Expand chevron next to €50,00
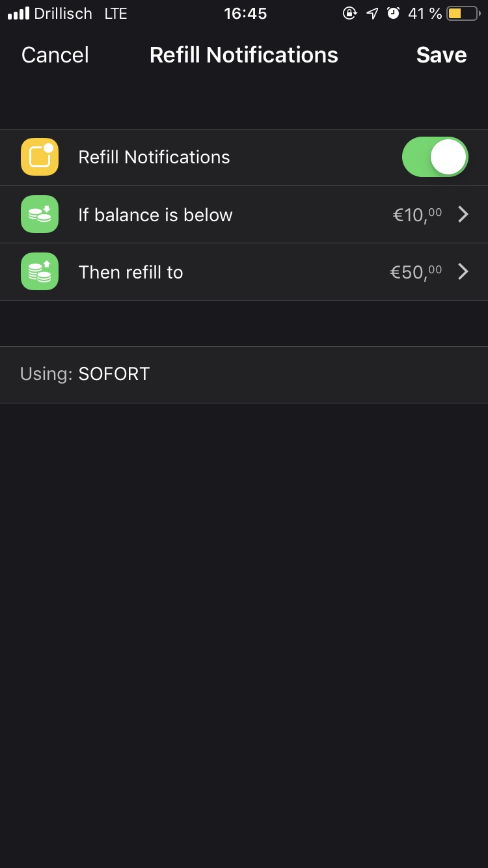This screenshot has width=488, height=868. (463, 272)
